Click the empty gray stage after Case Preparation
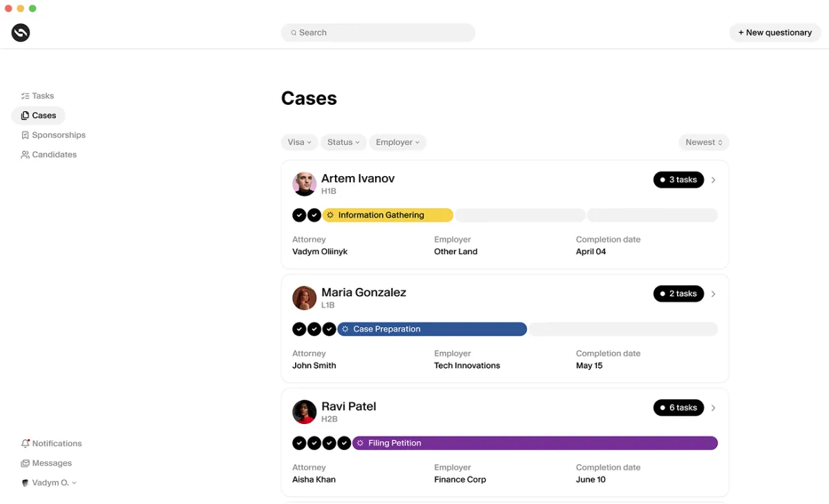The image size is (829, 504). tap(623, 329)
